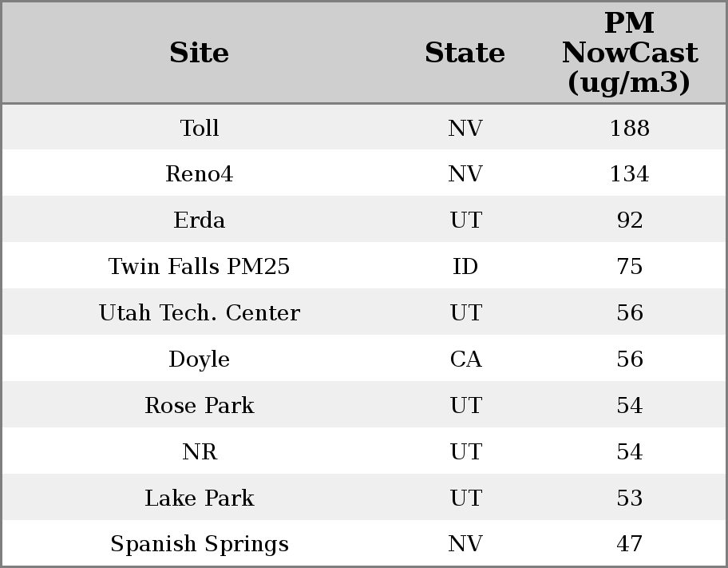Click the Erda site name
The width and height of the screenshot is (728, 568).
(199, 220)
